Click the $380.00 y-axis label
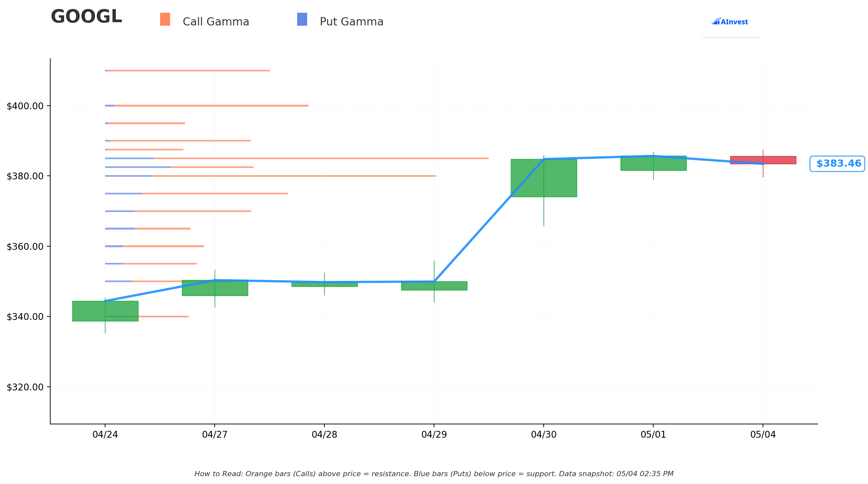The image size is (868, 484). click(25, 176)
